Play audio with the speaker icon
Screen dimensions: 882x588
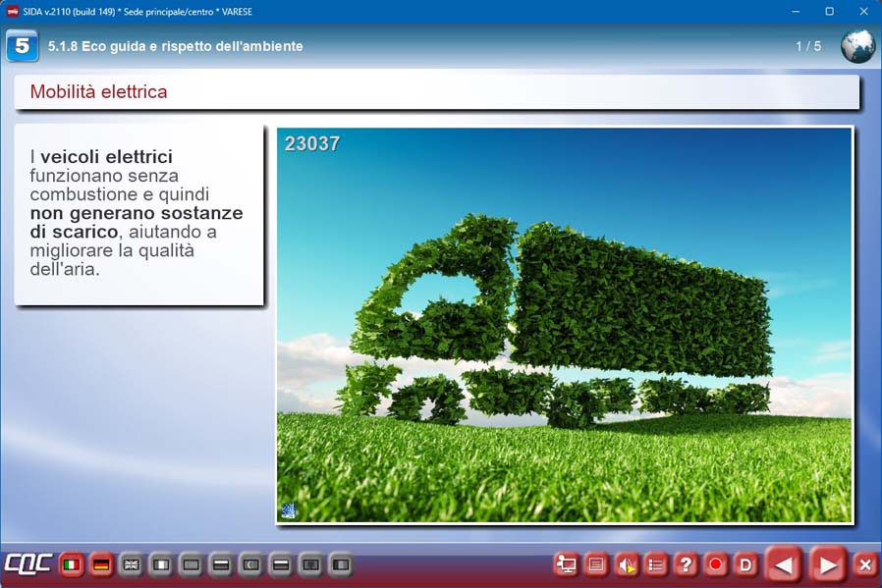point(626,564)
